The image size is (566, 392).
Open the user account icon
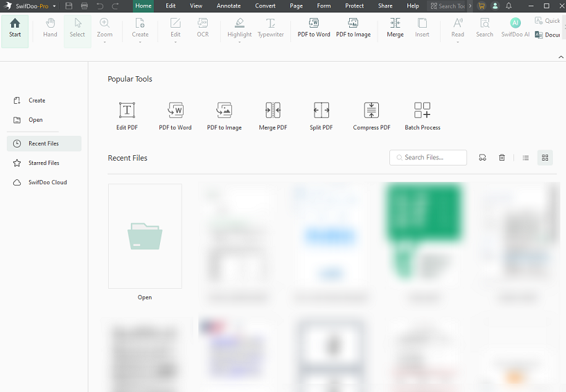coord(495,6)
